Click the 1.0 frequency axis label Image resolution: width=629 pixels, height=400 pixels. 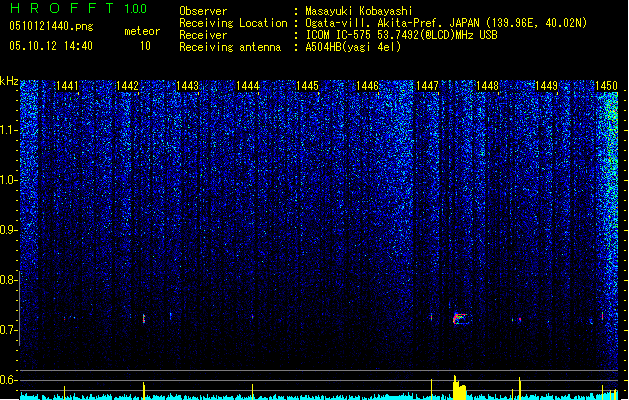(x=8, y=180)
